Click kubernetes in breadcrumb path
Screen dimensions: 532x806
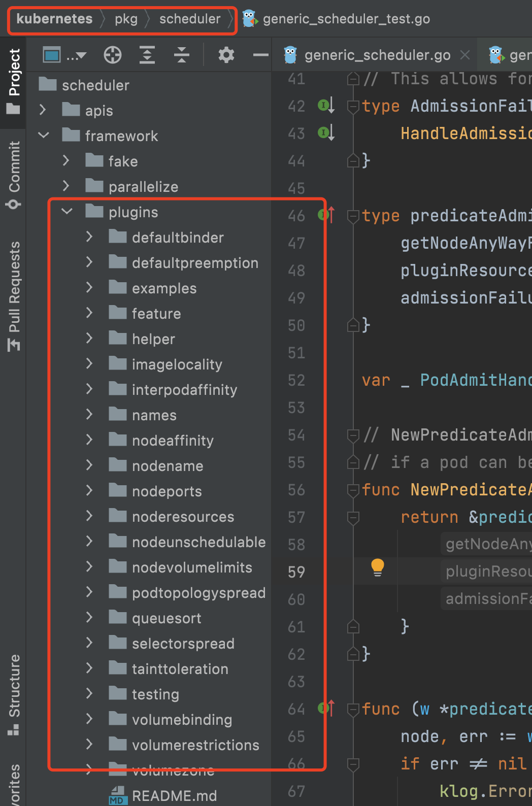point(54,19)
